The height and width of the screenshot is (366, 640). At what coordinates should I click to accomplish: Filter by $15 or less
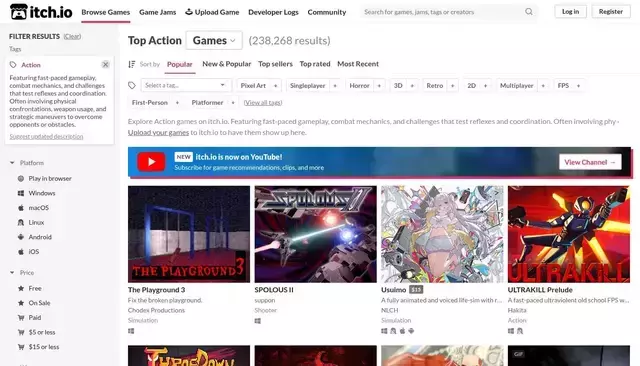pos(44,347)
